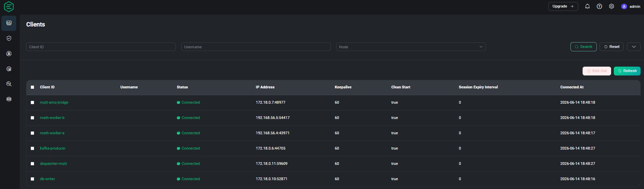Click timestamp 2026-06-14 18:48:16
This screenshot has height=189, width=644.
tap(577, 179)
